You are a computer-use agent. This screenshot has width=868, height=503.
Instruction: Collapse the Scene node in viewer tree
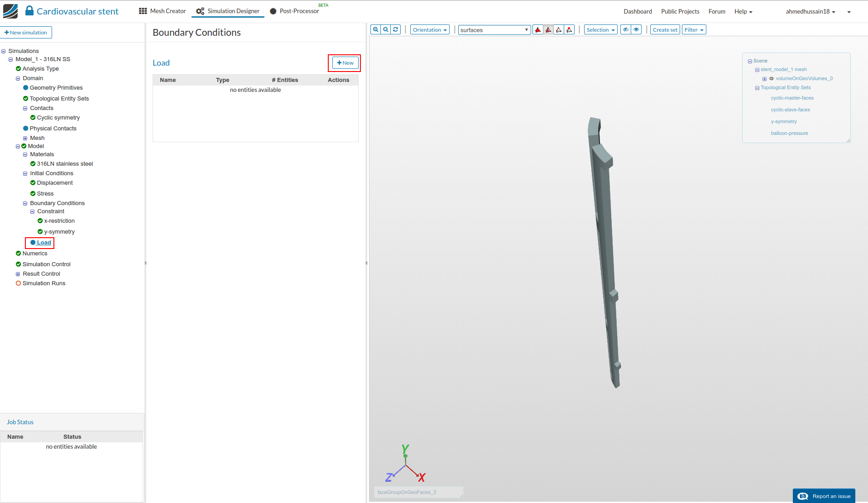(x=750, y=61)
